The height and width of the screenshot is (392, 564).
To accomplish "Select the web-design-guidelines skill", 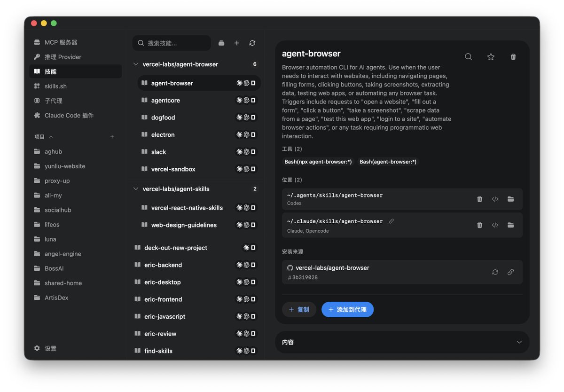I will (199, 225).
